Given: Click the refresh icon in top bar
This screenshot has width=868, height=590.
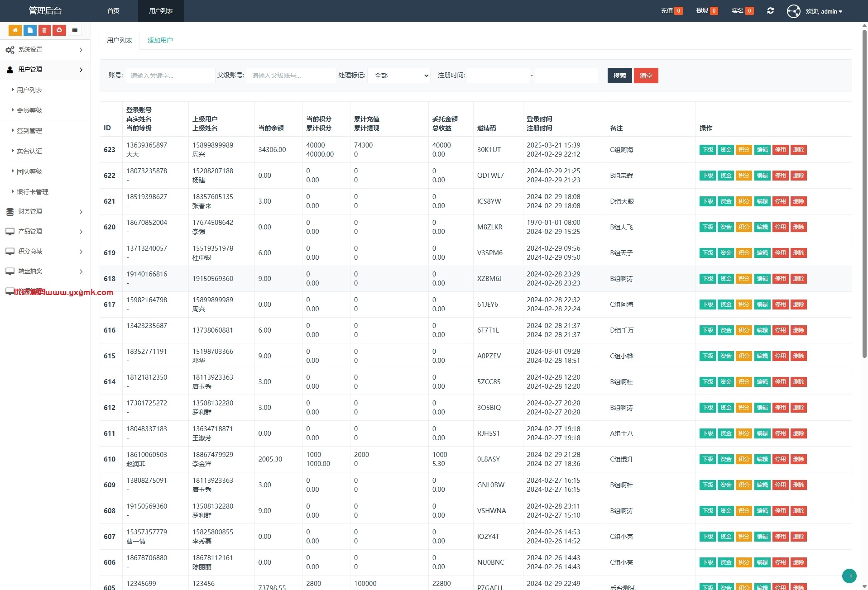Looking at the screenshot, I should [x=770, y=11].
